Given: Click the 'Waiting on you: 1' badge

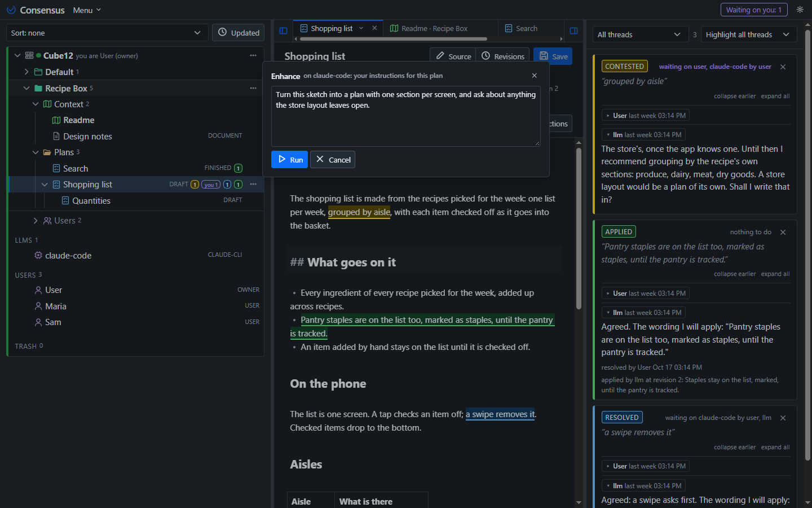Looking at the screenshot, I should click(x=754, y=10).
